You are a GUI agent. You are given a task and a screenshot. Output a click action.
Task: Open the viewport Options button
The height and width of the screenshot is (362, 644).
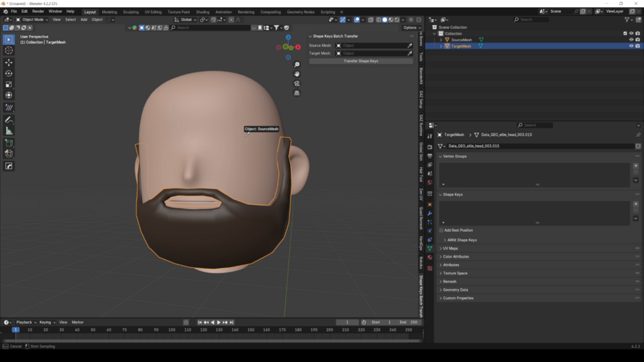pyautogui.click(x=411, y=28)
